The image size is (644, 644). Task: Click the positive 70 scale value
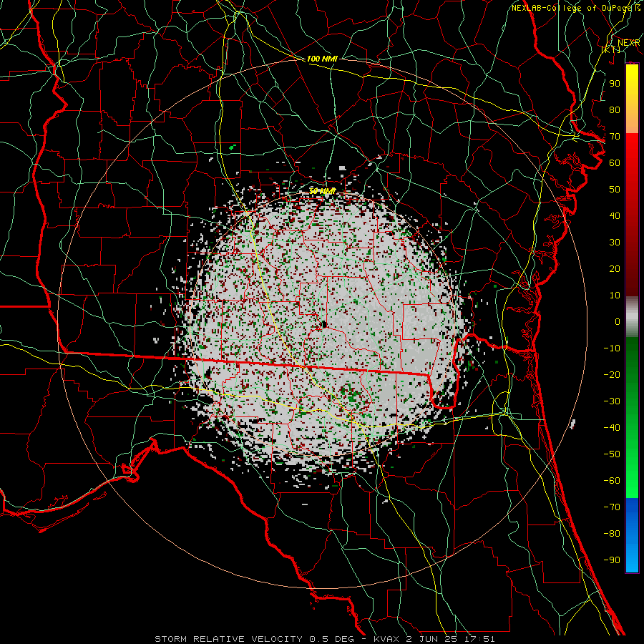click(615, 137)
